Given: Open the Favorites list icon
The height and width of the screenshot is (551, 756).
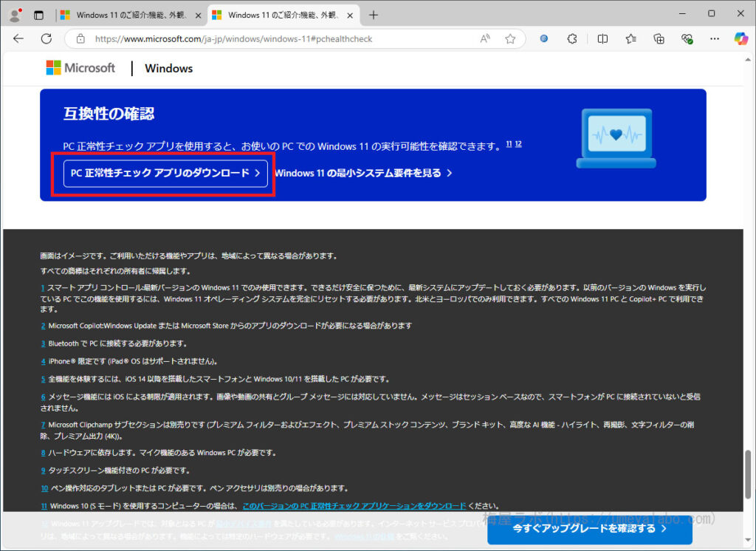Looking at the screenshot, I should point(630,38).
